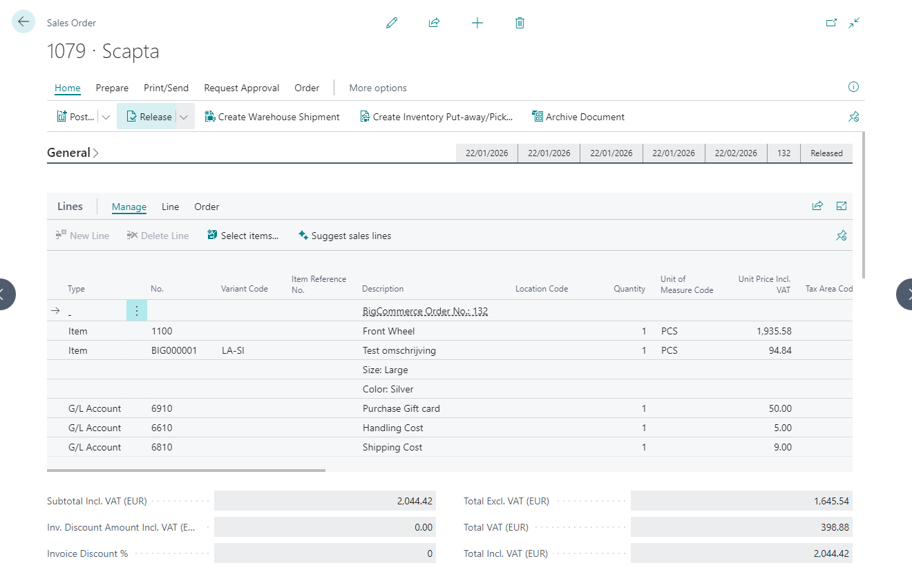Click unit price 1,935.58
This screenshot has width=912, height=588.
click(x=774, y=331)
